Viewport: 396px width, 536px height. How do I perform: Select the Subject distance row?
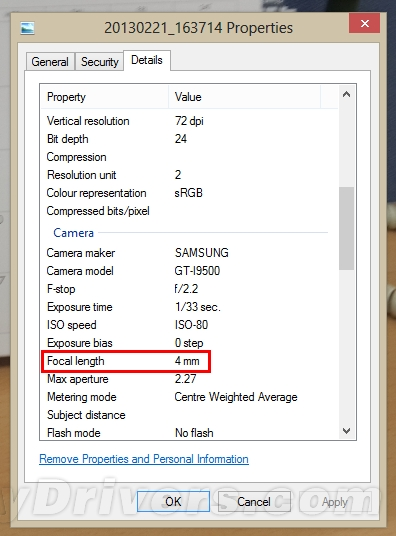[x=189, y=415]
